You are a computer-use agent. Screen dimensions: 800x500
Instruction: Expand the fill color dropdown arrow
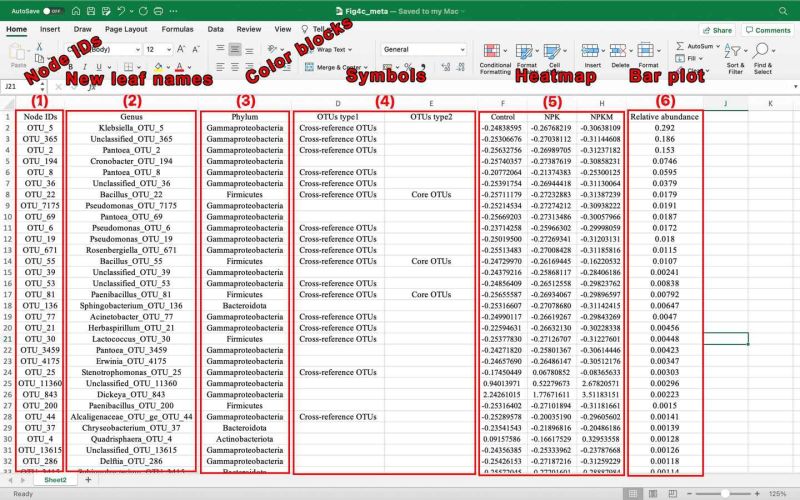click(x=168, y=67)
